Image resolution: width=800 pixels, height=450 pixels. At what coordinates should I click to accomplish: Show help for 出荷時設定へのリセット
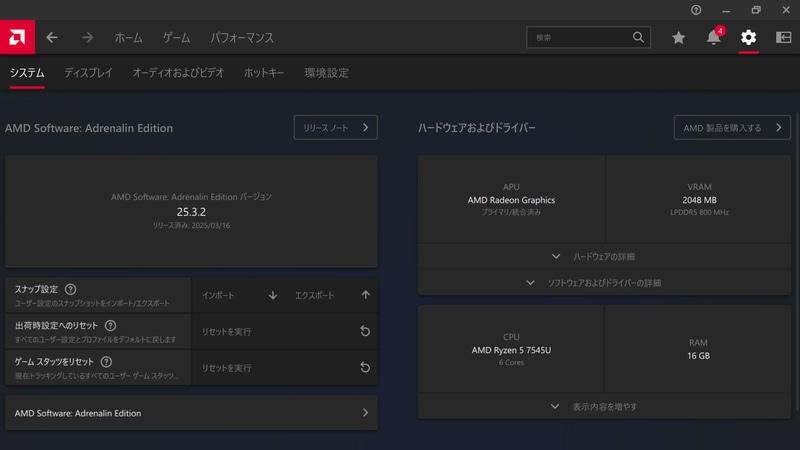click(110, 326)
